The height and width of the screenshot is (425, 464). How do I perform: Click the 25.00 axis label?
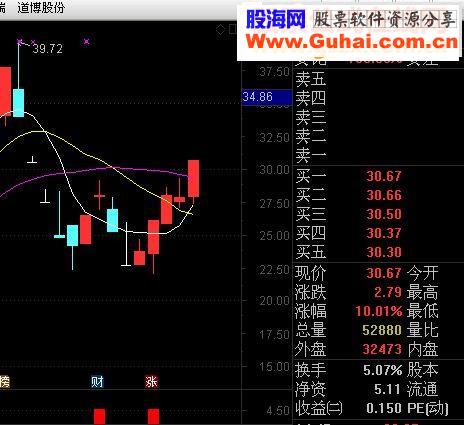coord(274,236)
